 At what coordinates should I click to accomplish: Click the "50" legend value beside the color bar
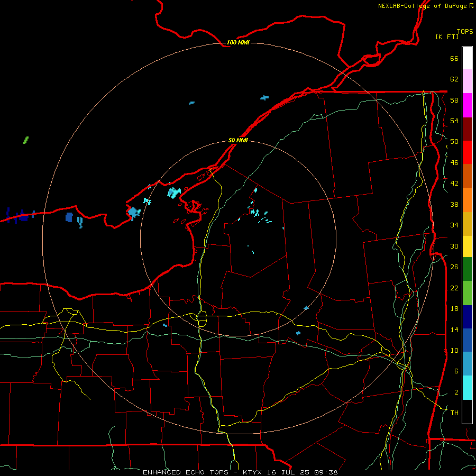(454, 142)
